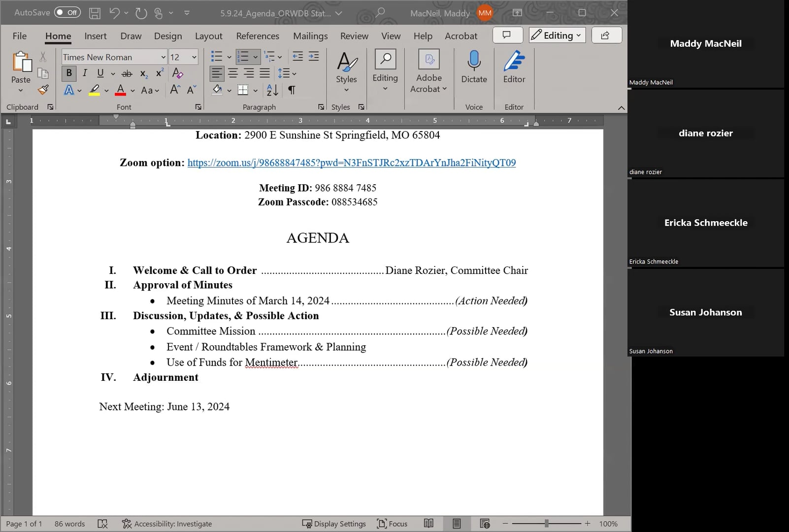The height and width of the screenshot is (532, 789).
Task: Enable Read Mode in status bar
Action: [428, 524]
